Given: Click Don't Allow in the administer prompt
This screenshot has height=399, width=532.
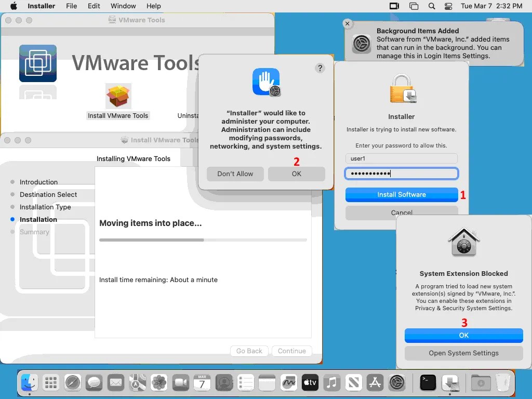Looking at the screenshot, I should point(235,174).
